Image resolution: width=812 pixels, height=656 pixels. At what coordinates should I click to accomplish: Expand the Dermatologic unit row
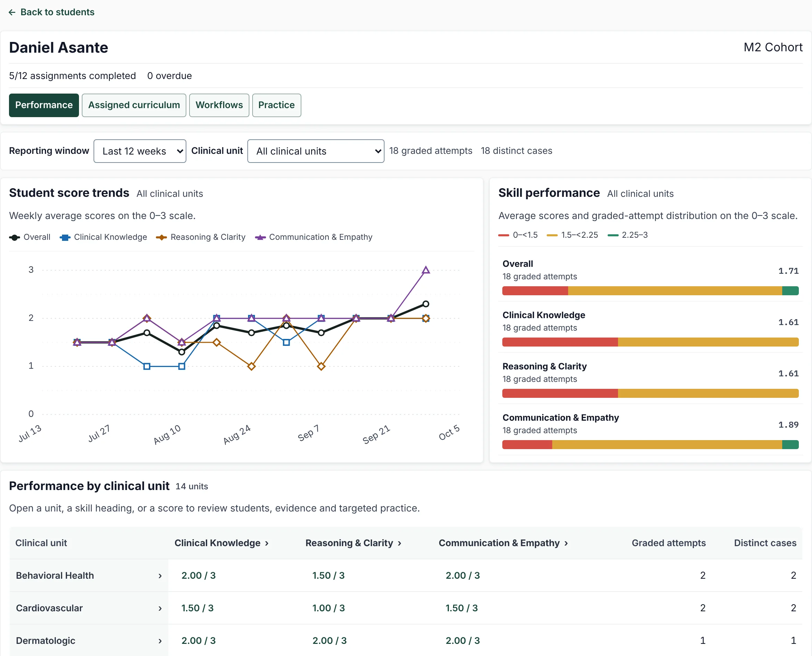tap(89, 640)
